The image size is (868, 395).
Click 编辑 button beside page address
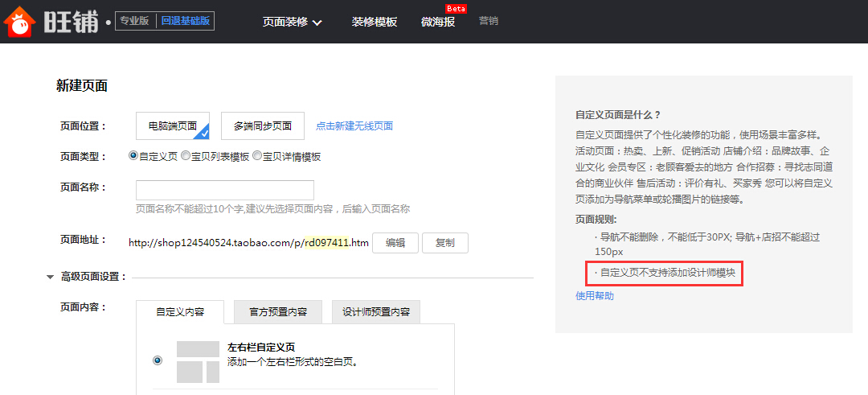tap(395, 243)
